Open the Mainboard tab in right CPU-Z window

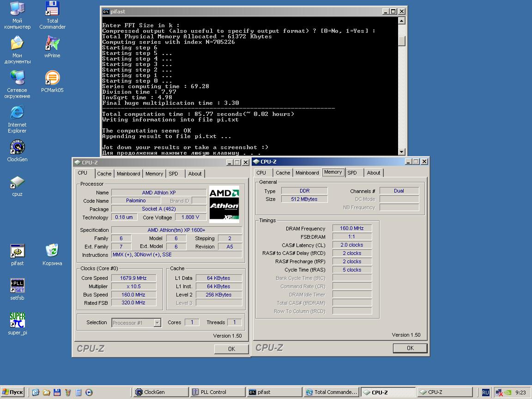click(x=307, y=173)
